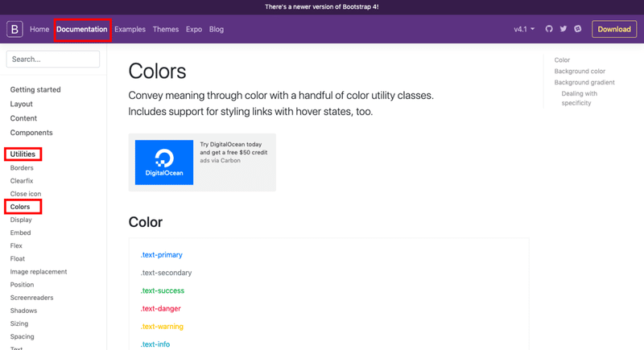Expand the Getting started sidebar section

coord(35,89)
